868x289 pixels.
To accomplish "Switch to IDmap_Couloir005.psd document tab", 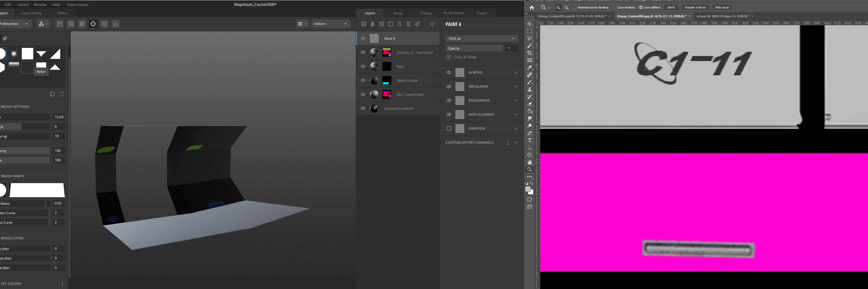I will click(x=572, y=16).
